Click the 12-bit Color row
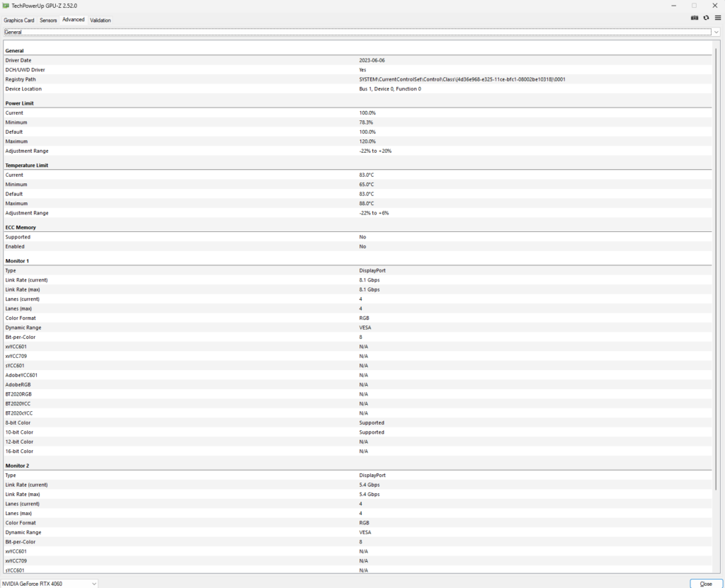This screenshot has height=588, width=725. pyautogui.click(x=358, y=442)
